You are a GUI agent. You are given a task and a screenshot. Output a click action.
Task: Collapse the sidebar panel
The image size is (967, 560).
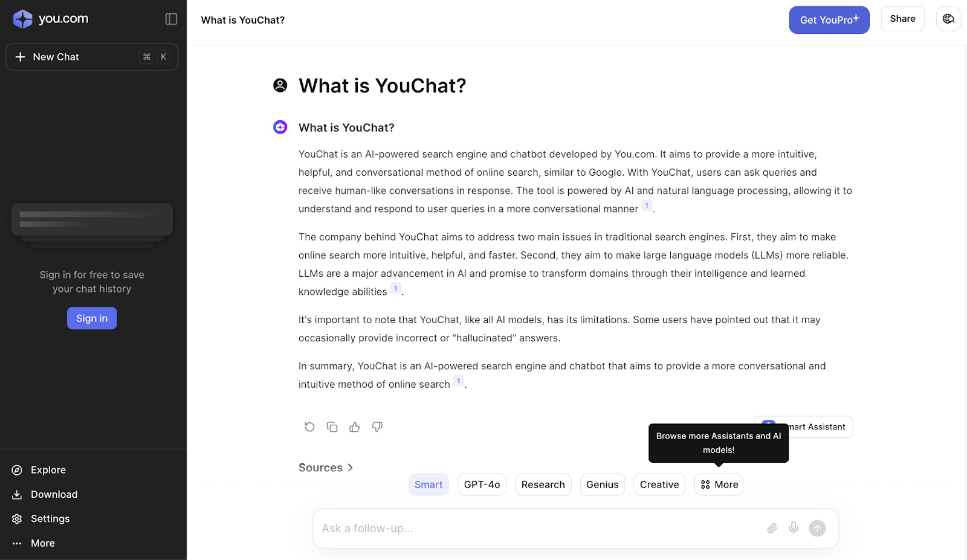point(171,19)
